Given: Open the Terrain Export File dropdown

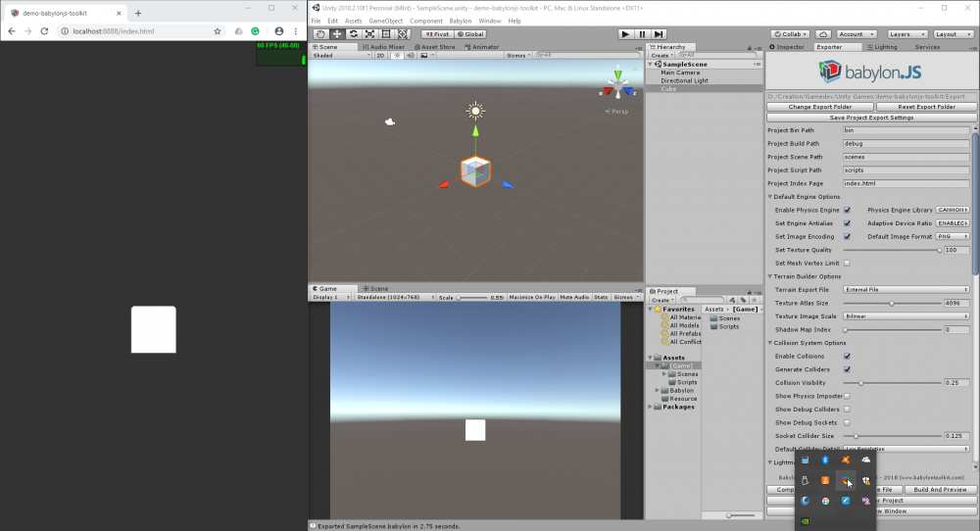Looking at the screenshot, I should click(906, 290).
